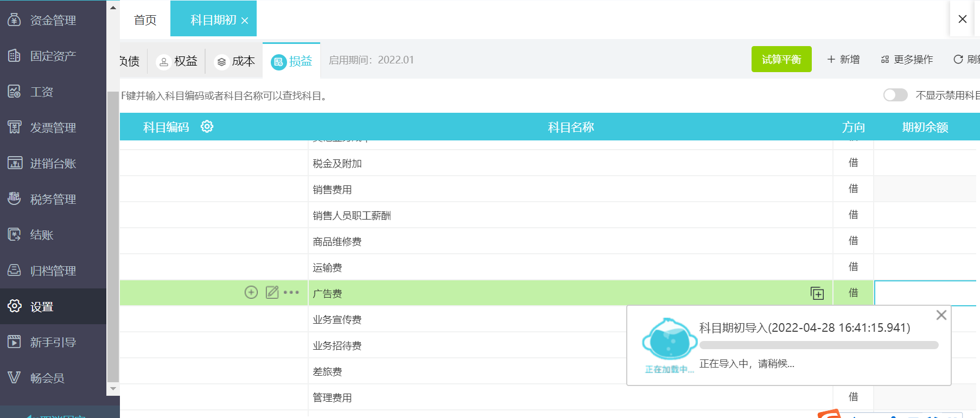Click the auxiliary icon right of 广告费 name
The image size is (980, 418).
click(817, 293)
